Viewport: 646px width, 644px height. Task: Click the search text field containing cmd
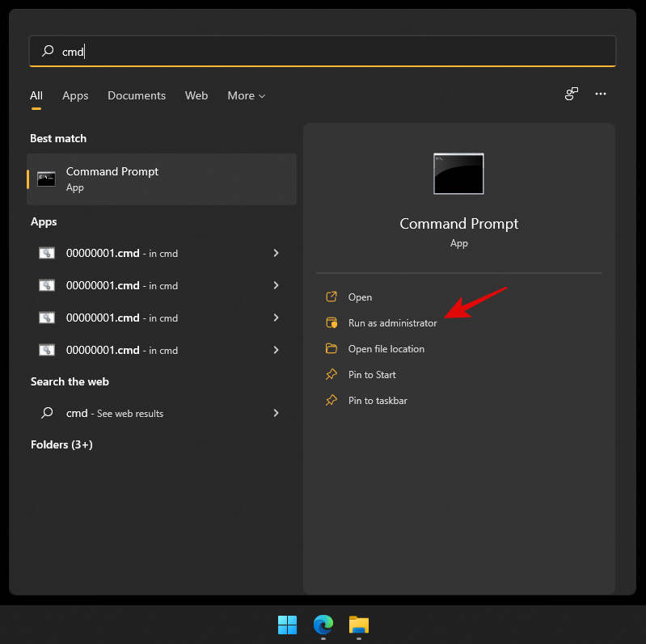[x=323, y=51]
